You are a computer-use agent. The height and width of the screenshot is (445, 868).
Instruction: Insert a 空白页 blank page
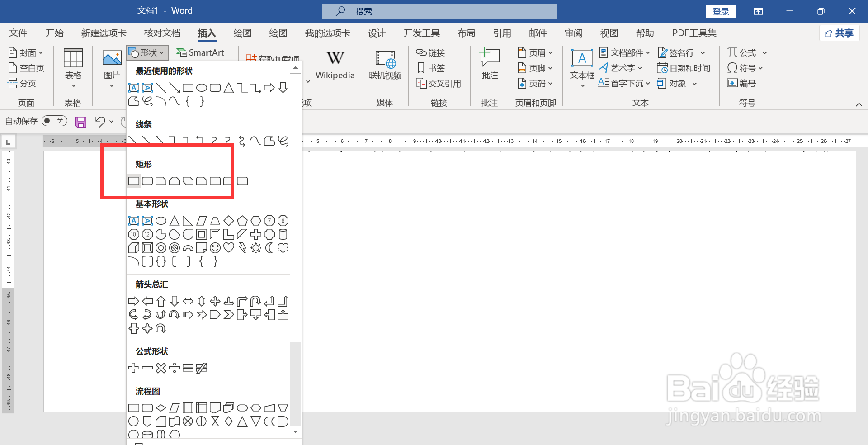click(x=26, y=68)
